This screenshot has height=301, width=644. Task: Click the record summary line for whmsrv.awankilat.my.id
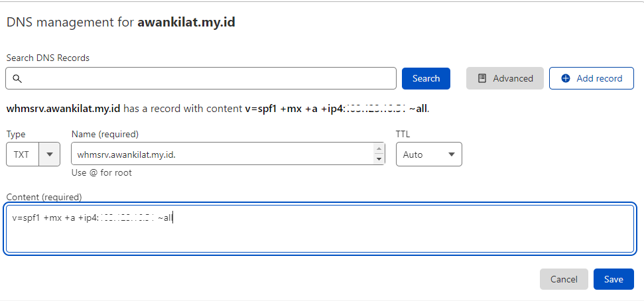click(218, 109)
